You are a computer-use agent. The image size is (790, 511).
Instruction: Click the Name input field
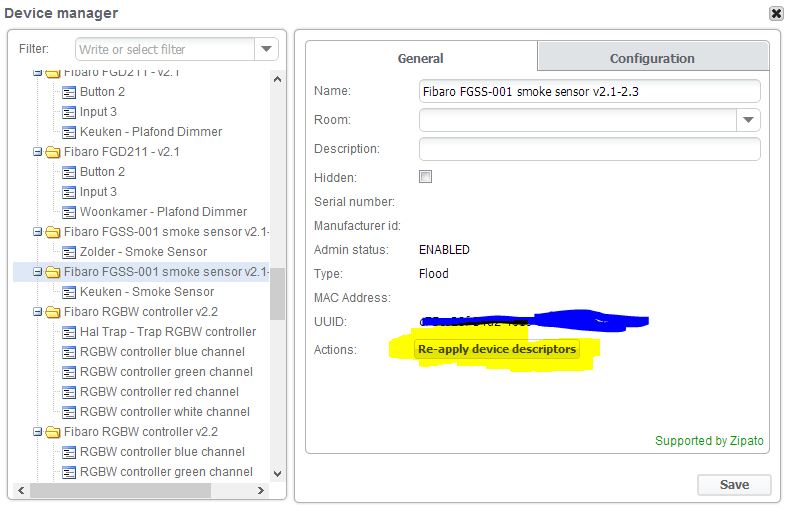tap(589, 91)
